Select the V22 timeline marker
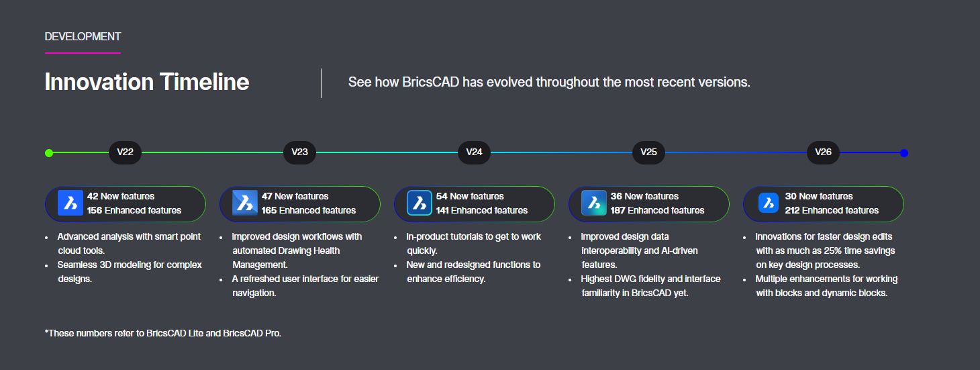980x370 pixels. click(x=126, y=152)
